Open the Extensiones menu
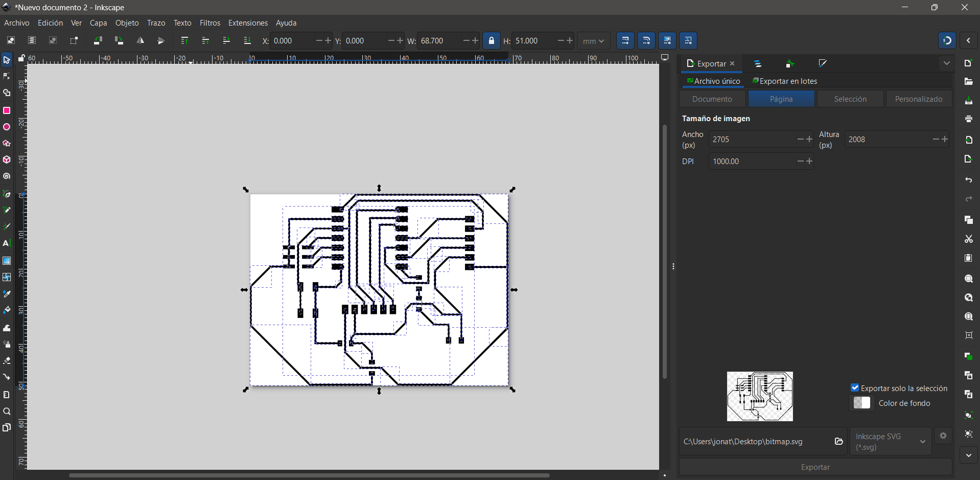Viewport: 980px width, 480px height. tap(248, 23)
